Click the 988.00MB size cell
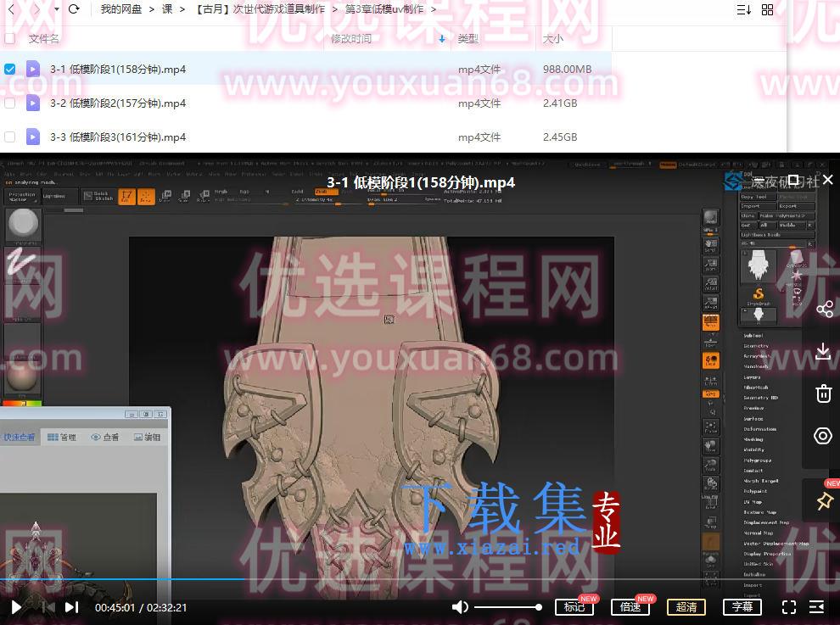The height and width of the screenshot is (625, 840). click(x=568, y=69)
